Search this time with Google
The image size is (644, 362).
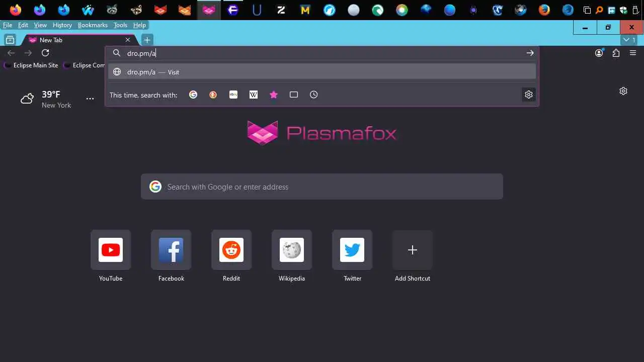[x=193, y=95]
